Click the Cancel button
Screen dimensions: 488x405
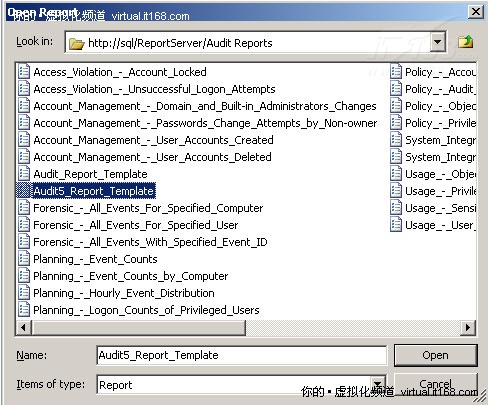435,384
